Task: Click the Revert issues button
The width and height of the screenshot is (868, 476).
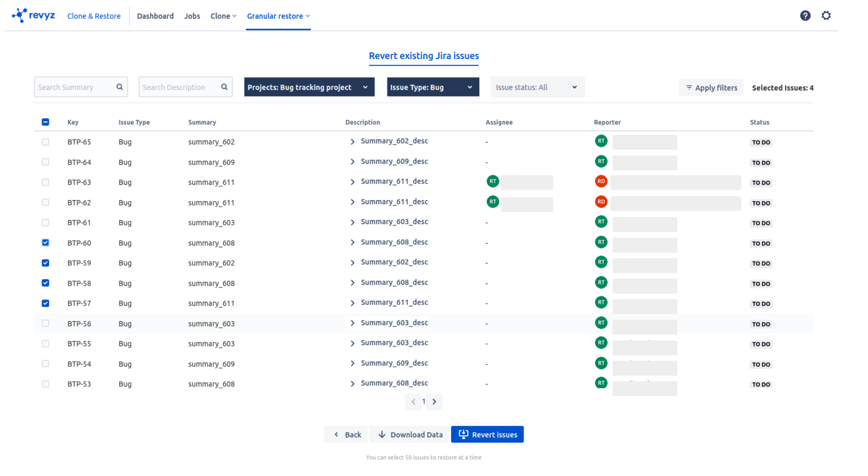Action: point(487,434)
